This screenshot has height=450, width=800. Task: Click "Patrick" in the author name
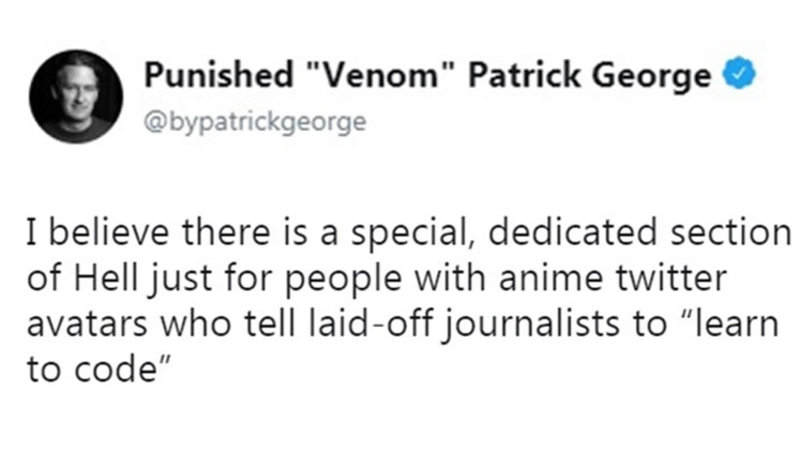click(x=524, y=74)
